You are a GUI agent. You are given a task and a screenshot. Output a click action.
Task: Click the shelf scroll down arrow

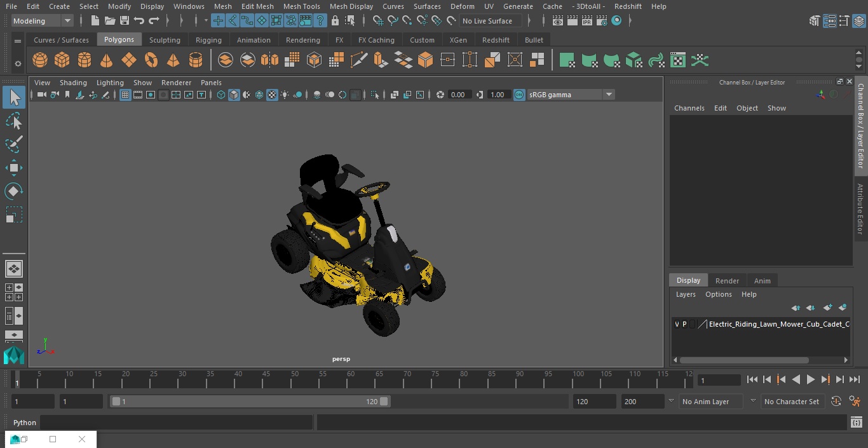[x=859, y=66]
